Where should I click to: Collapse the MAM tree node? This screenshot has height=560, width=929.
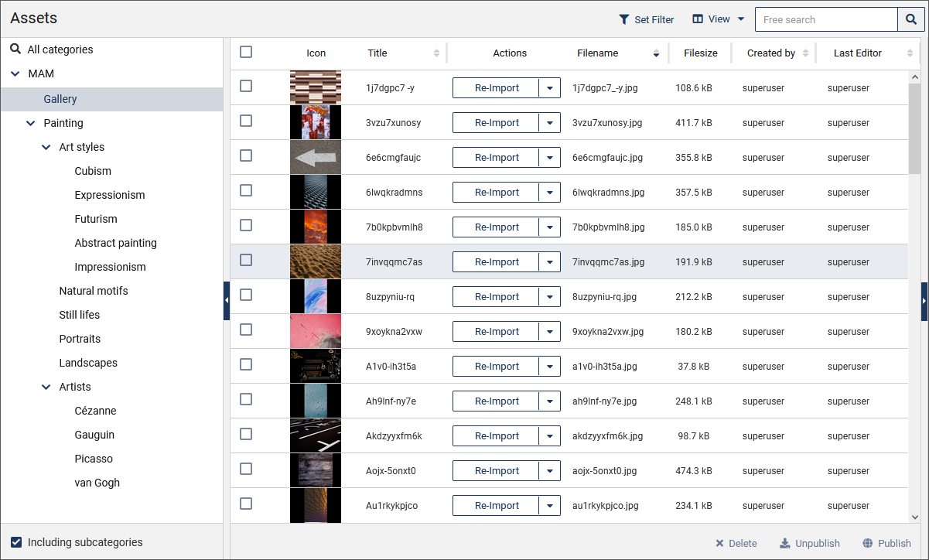point(15,74)
